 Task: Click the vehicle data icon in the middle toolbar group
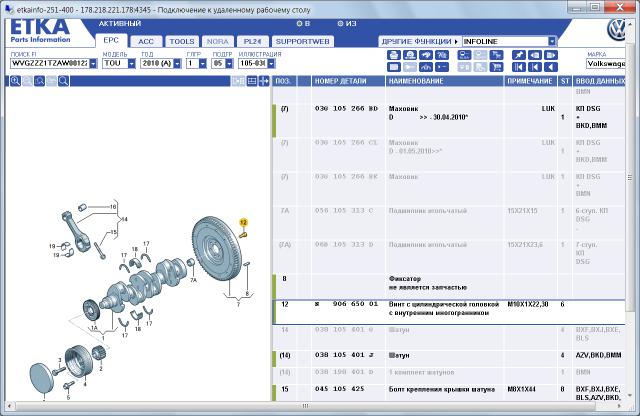(464, 55)
